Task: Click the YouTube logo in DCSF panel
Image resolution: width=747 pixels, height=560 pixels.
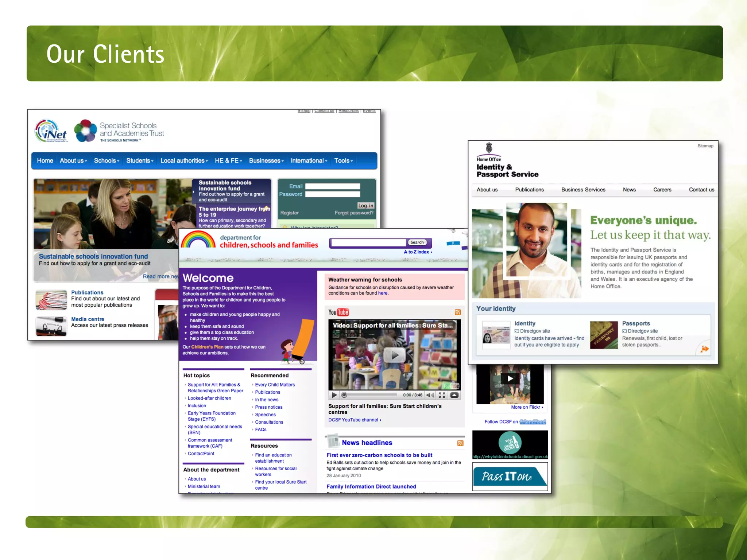Action: 338,312
